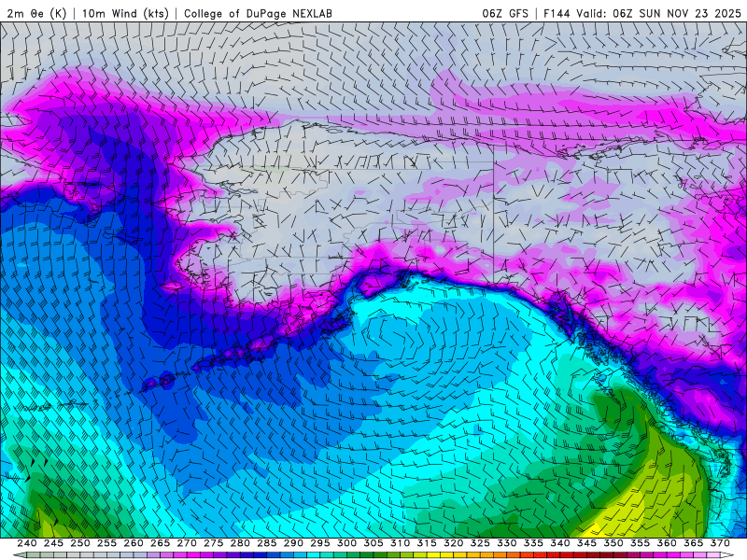
Task: Click the 'College of DuPage NEXLAB' text
Action: click(258, 13)
